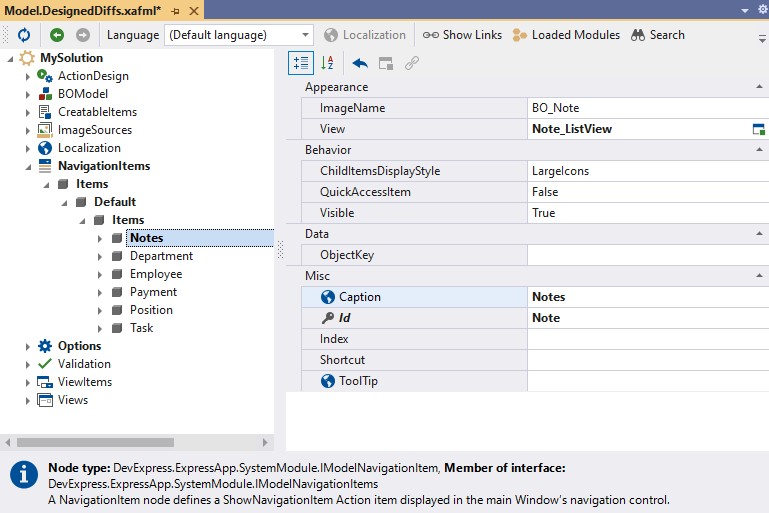769x513 pixels.
Task: Expand the Department navigation item
Action: click(100, 256)
